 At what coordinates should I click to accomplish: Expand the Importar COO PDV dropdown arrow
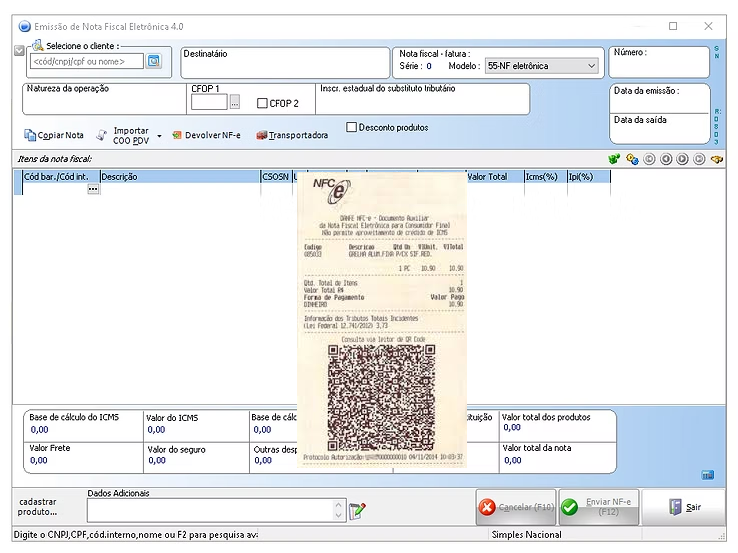click(160, 136)
